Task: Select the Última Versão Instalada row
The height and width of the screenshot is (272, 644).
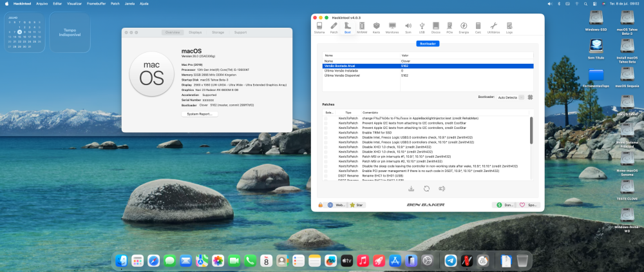Action: (428, 71)
